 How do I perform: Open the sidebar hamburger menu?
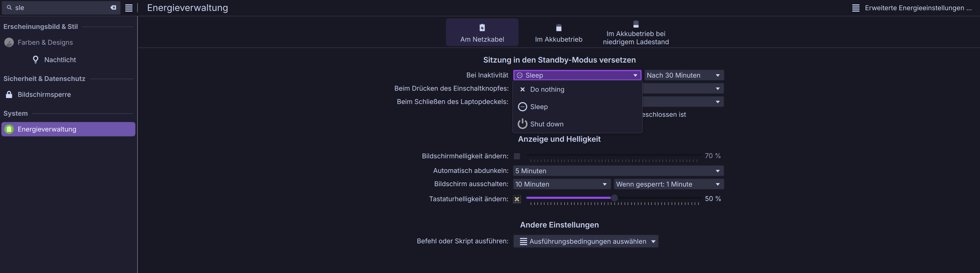(129, 8)
